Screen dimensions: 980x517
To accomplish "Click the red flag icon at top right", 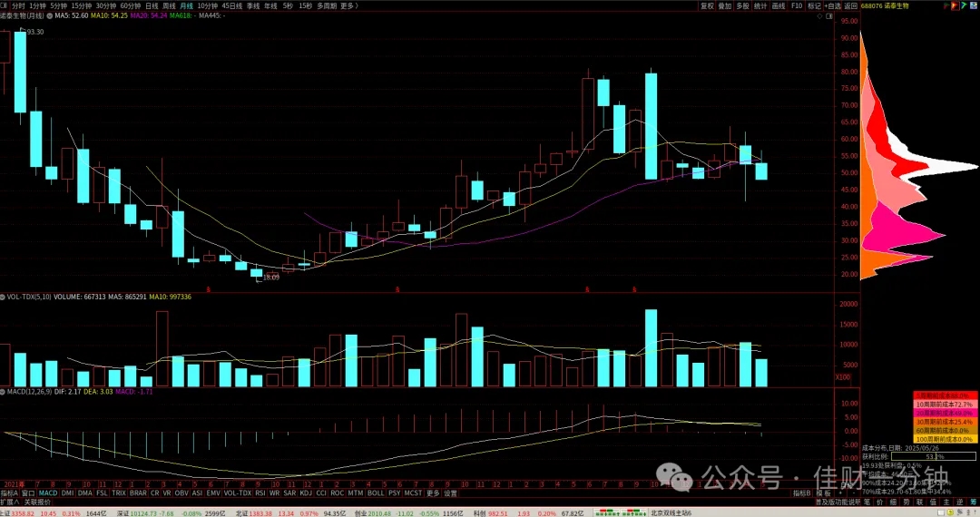I will tap(955, 5).
